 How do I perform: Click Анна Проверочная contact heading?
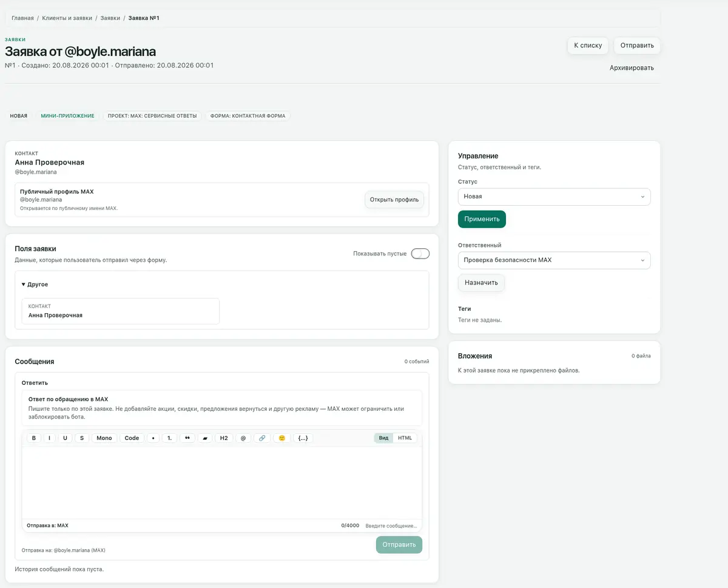point(50,163)
